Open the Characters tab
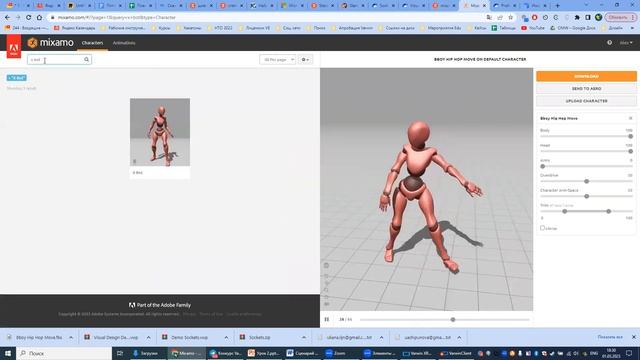The width and height of the screenshot is (640, 360). pyautogui.click(x=92, y=43)
